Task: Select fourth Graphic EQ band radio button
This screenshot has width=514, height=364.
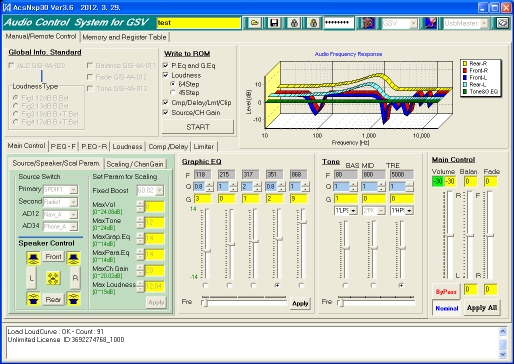Action: click(277, 285)
